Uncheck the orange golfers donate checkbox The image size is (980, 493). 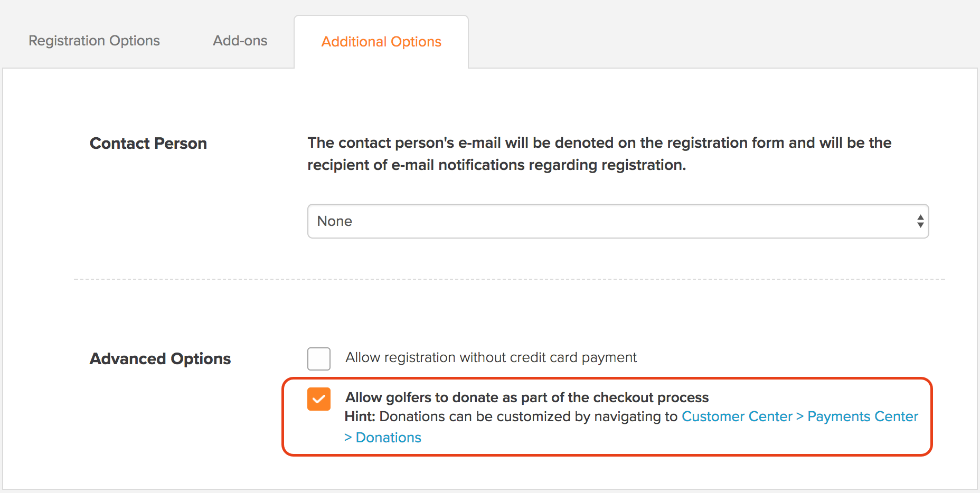point(319,399)
